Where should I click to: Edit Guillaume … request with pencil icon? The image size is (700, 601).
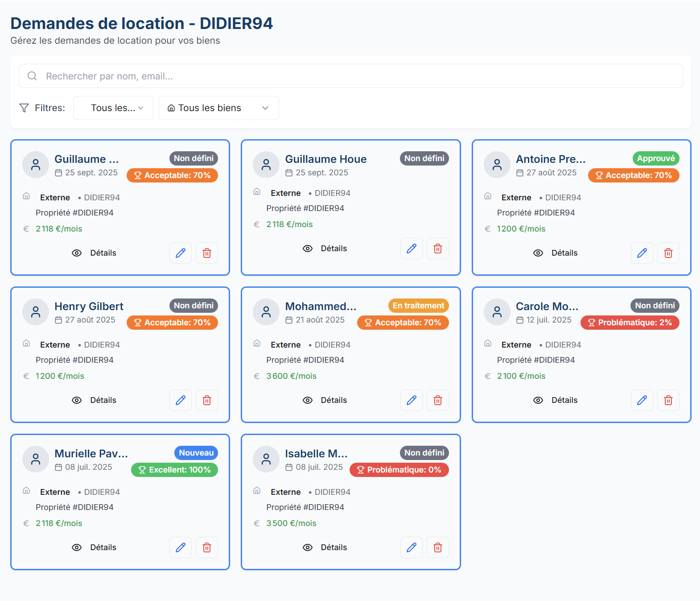click(181, 253)
